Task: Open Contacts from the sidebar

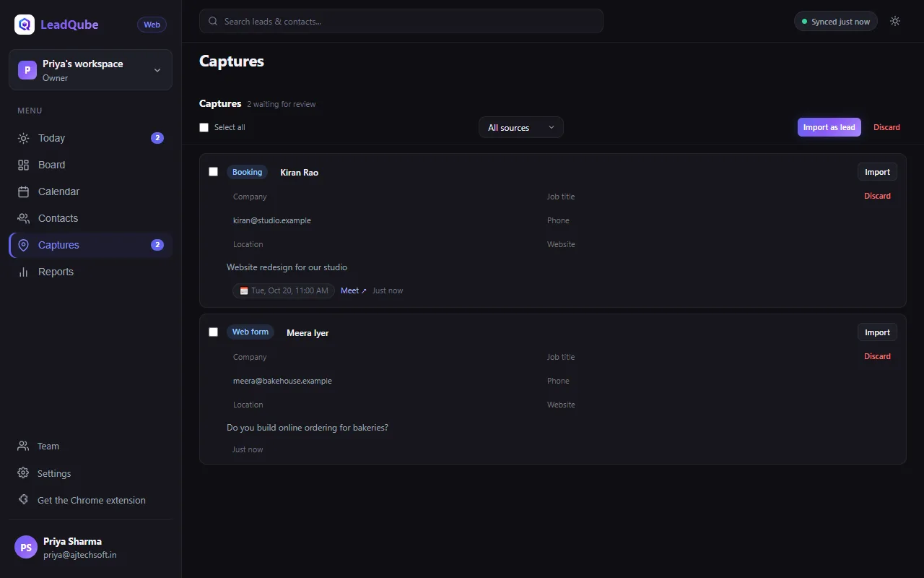Action: 90,218
